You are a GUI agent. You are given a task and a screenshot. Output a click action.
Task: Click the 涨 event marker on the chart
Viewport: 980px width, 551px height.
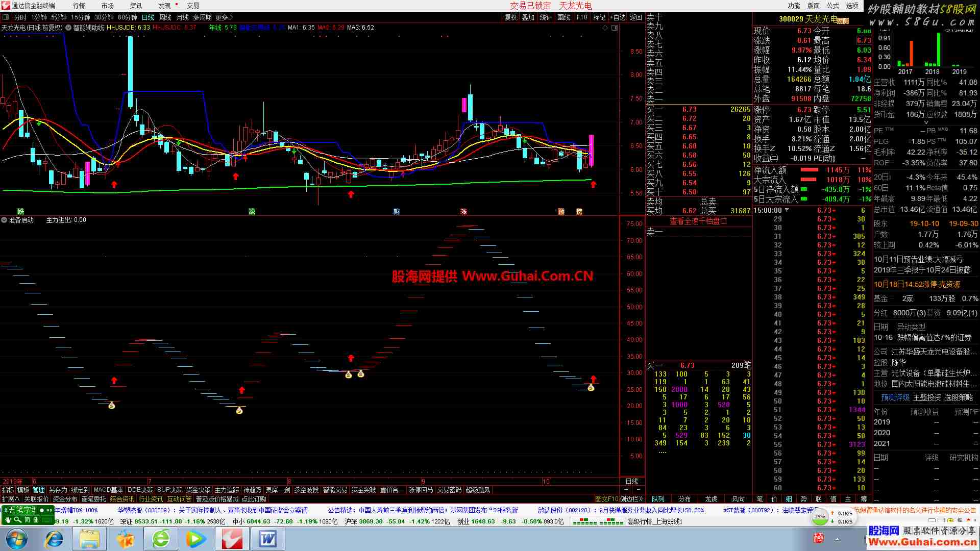tap(464, 212)
